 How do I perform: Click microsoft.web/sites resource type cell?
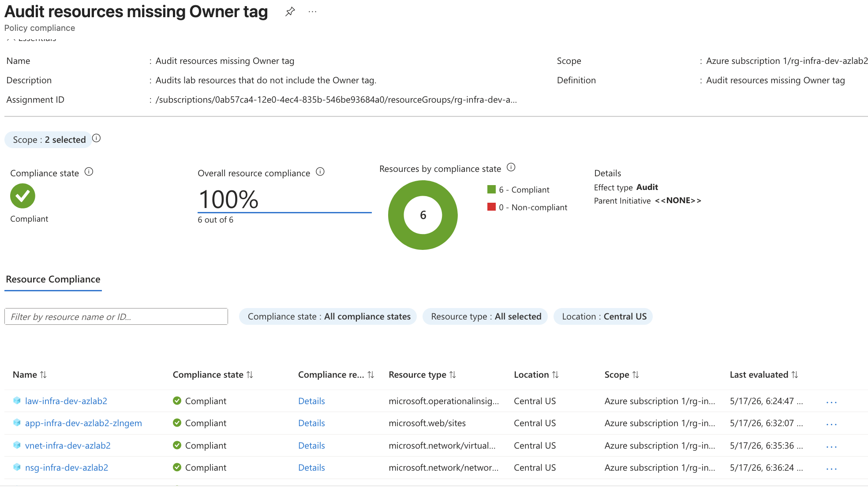click(x=427, y=423)
